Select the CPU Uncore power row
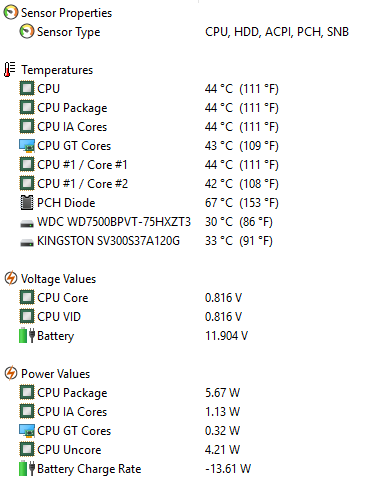Image resolution: width=367 pixels, height=484 pixels. click(x=130, y=449)
